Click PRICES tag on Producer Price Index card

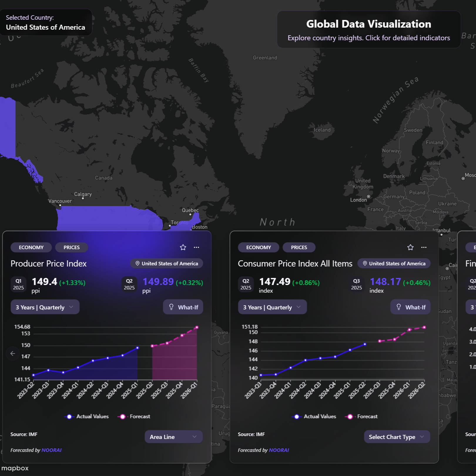tap(72, 247)
